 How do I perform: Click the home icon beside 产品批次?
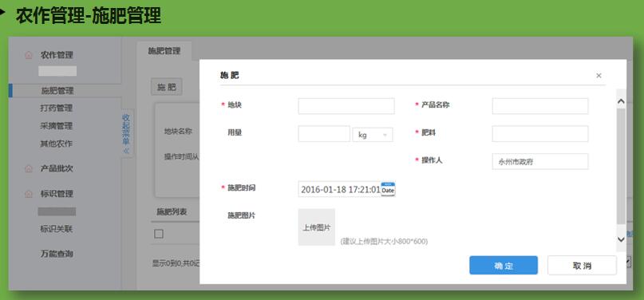[x=29, y=168]
